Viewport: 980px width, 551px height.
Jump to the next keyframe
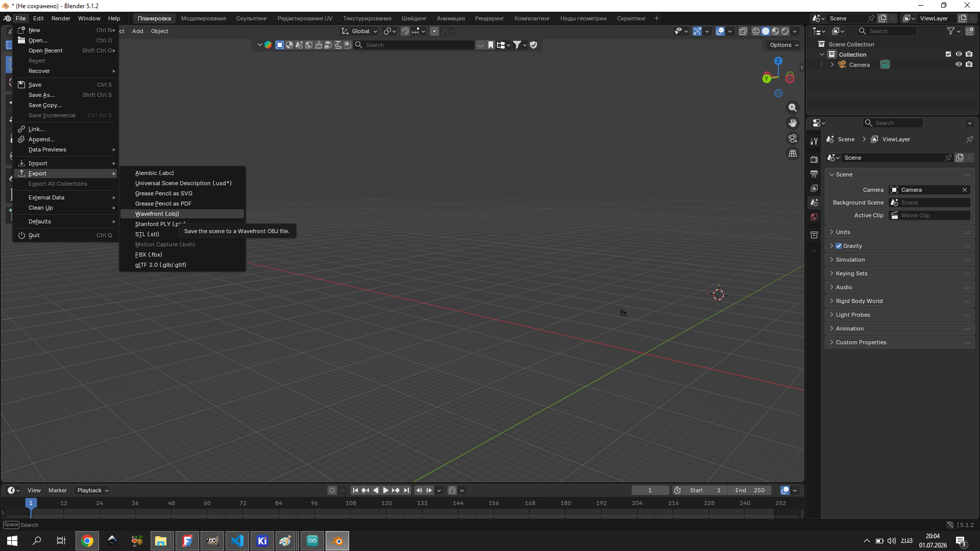[x=396, y=490]
